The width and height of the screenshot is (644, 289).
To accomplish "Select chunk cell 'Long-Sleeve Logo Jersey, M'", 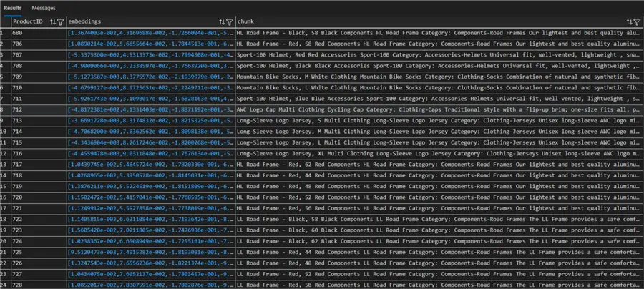I will point(438,132).
